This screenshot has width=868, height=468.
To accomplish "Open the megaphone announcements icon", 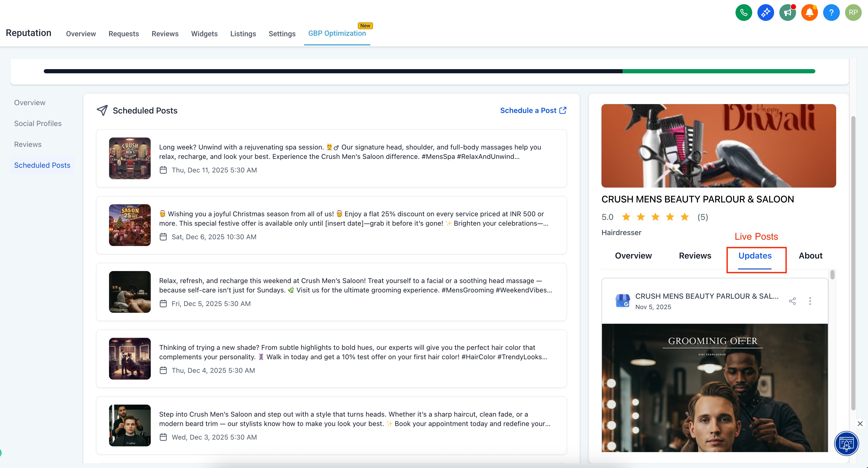I will 787,13.
